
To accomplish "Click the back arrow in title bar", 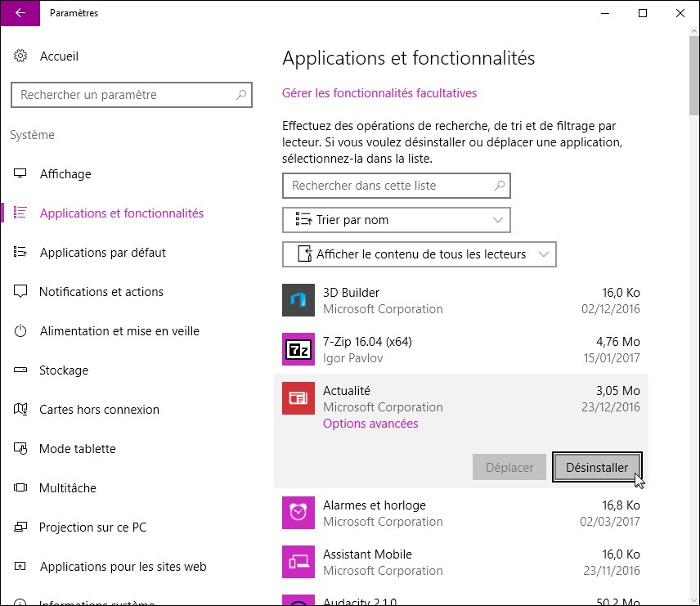I will tap(20, 13).
